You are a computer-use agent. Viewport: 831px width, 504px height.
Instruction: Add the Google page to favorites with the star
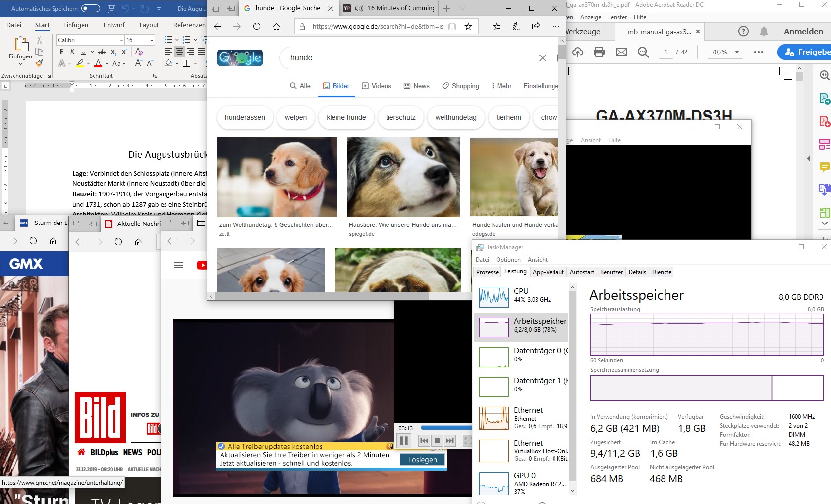point(468,26)
